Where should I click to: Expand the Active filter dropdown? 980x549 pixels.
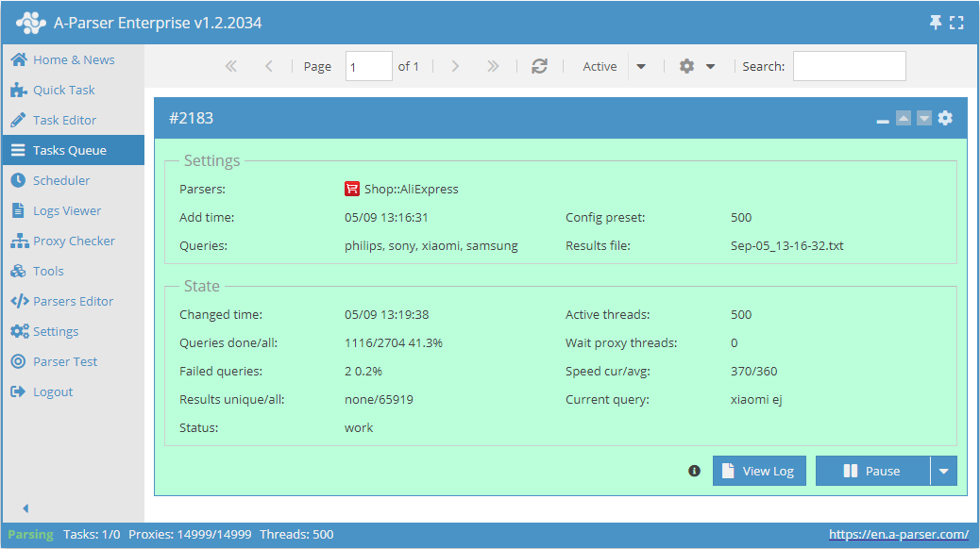(x=642, y=67)
